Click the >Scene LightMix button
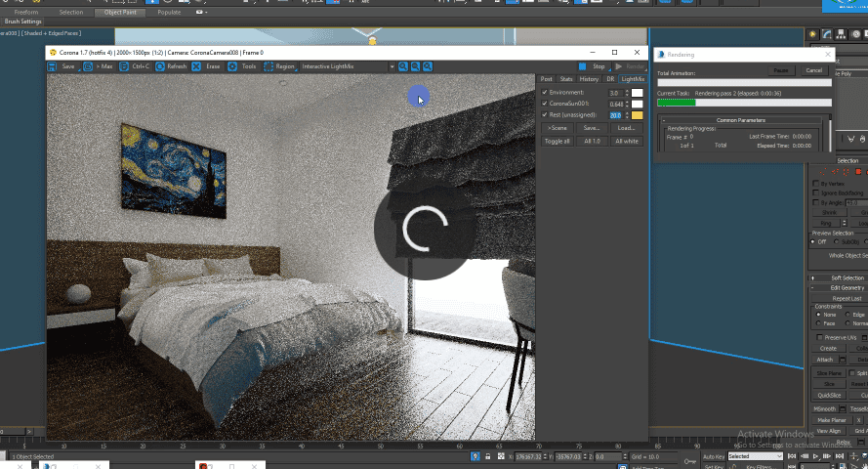 557,128
